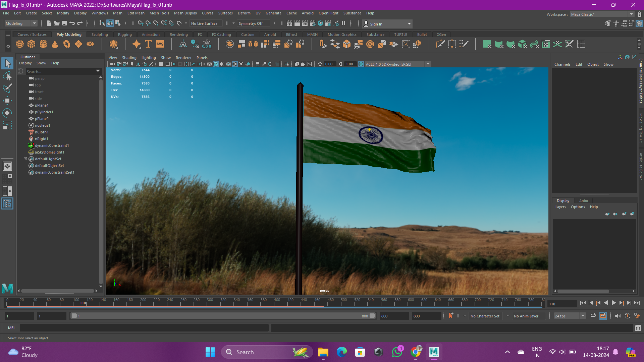Click the New Scene icon
The width and height of the screenshot is (644, 362).
[49, 23]
